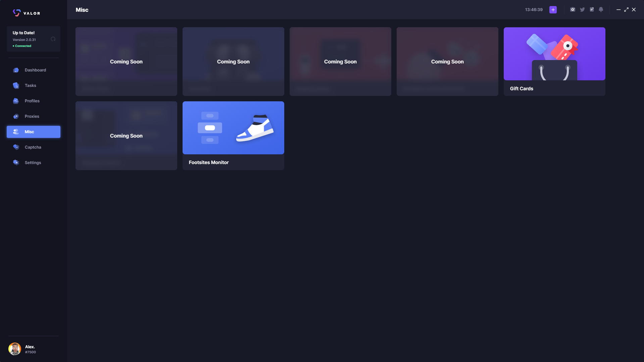
Task: Click the document notes icon in header
Action: pyautogui.click(x=592, y=10)
